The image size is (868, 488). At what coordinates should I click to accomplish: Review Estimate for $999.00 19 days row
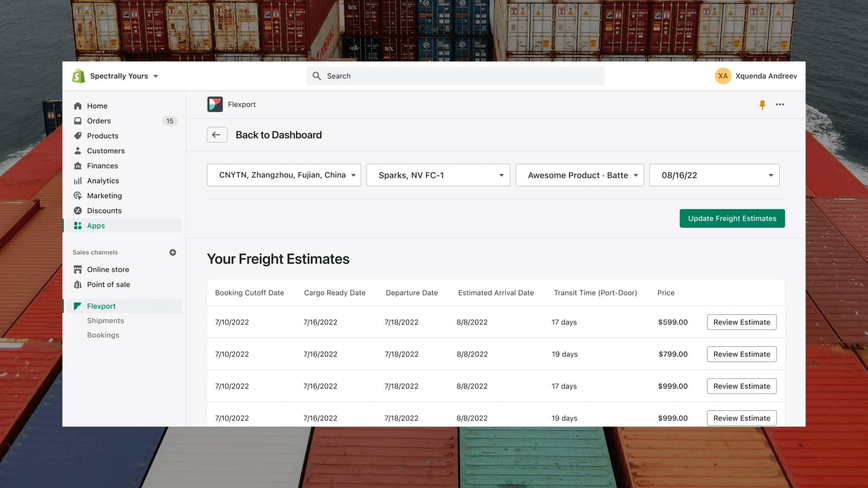(x=742, y=418)
